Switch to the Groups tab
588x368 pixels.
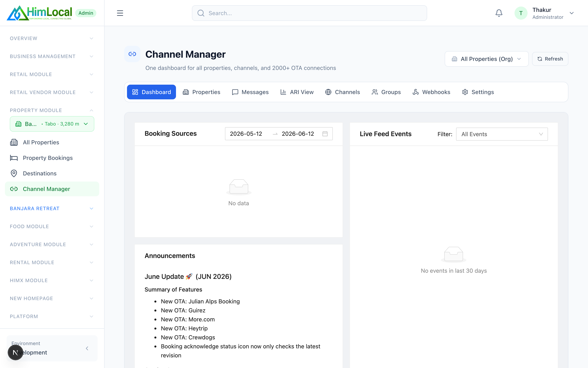pyautogui.click(x=386, y=92)
